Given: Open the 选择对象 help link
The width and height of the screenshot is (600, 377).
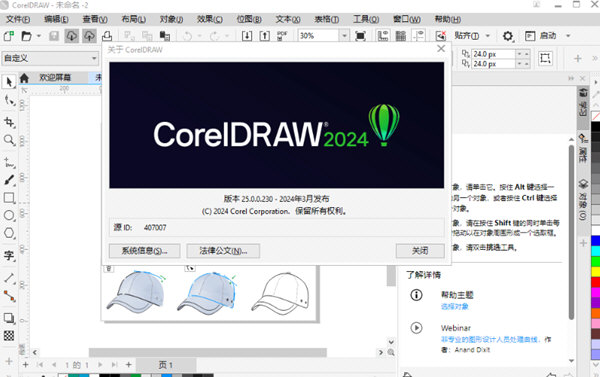Looking at the screenshot, I should [x=455, y=306].
